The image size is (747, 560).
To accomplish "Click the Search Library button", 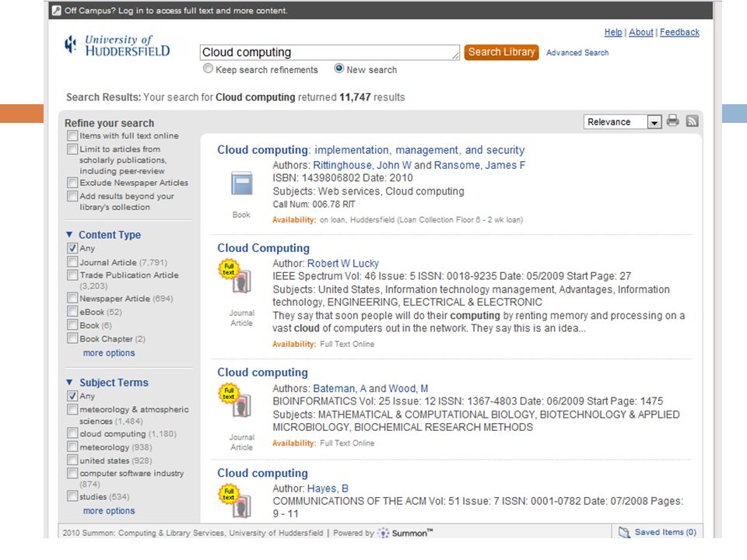I will [x=501, y=52].
